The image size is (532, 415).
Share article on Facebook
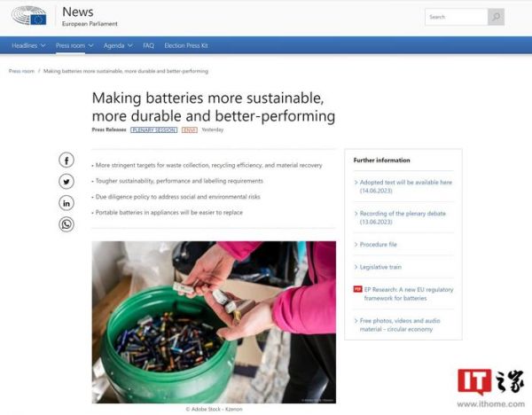pyautogui.click(x=66, y=160)
